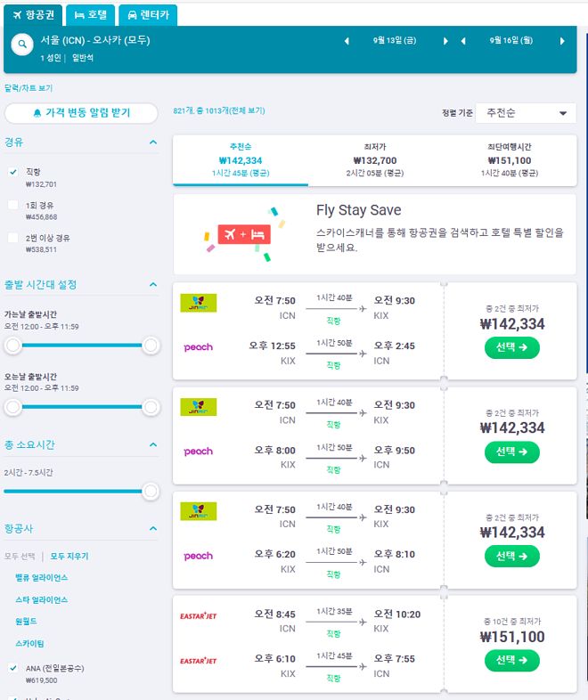Go to next departure date arrow
This screenshot has width=588, height=700.
(x=445, y=41)
